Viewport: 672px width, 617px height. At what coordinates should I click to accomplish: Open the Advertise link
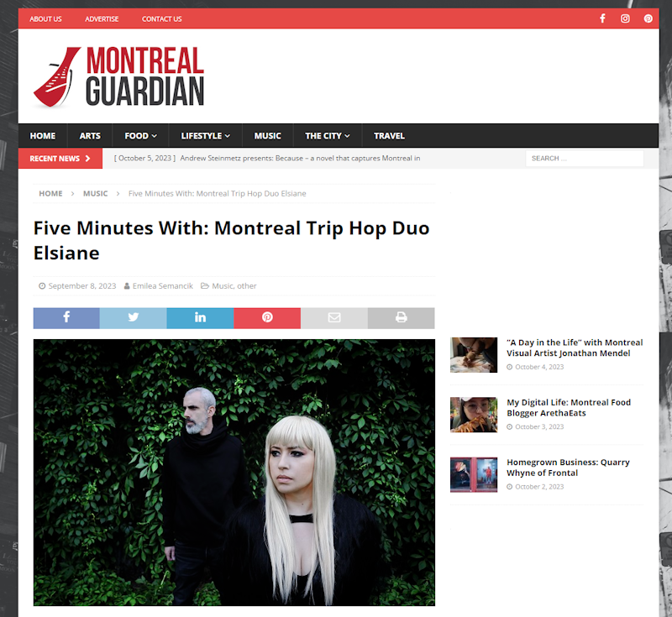tap(102, 18)
